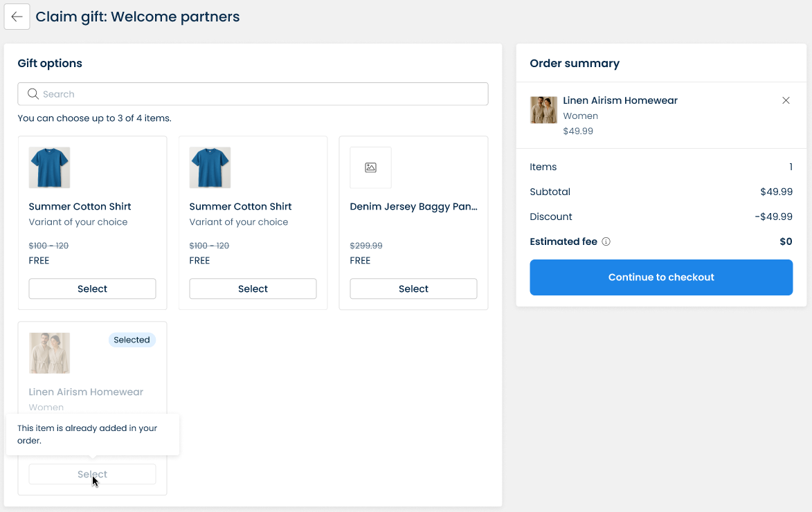The height and width of the screenshot is (512, 812).
Task: Click the disabled Select button for Linen Airism Homewear
Action: 92,474
